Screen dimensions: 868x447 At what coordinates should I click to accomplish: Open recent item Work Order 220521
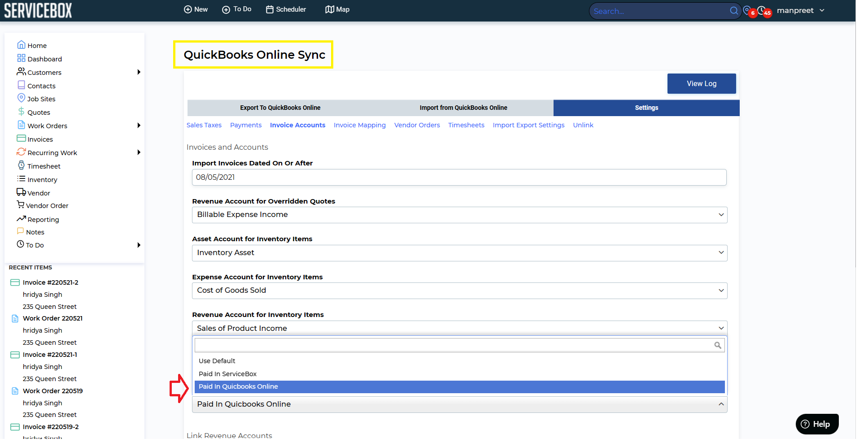[x=52, y=318]
